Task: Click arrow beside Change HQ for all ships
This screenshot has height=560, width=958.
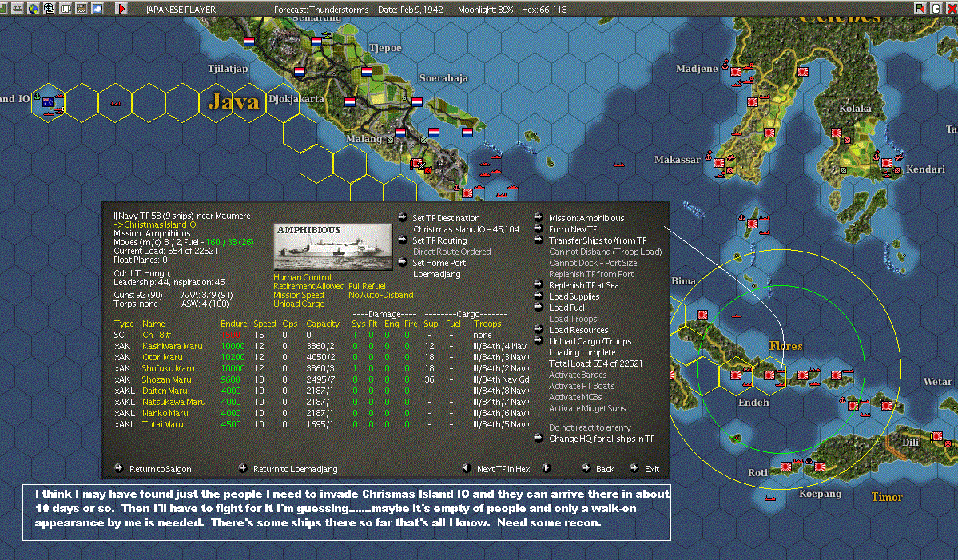Action: click(539, 438)
